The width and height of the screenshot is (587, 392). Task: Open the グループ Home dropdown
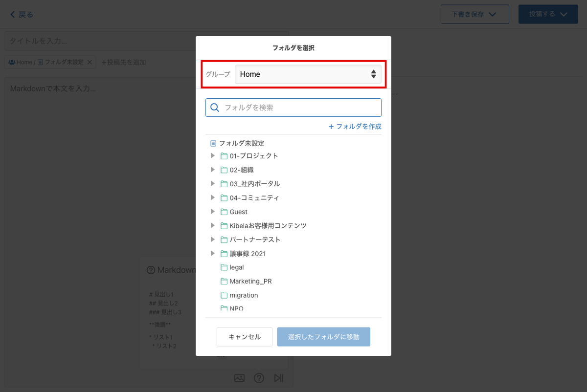point(308,74)
